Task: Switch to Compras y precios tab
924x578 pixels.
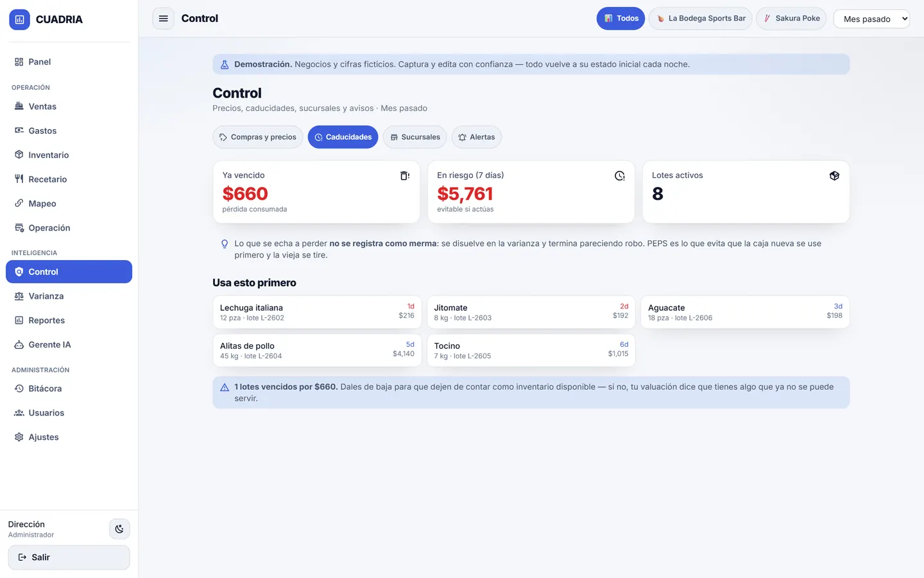Action: click(x=257, y=137)
